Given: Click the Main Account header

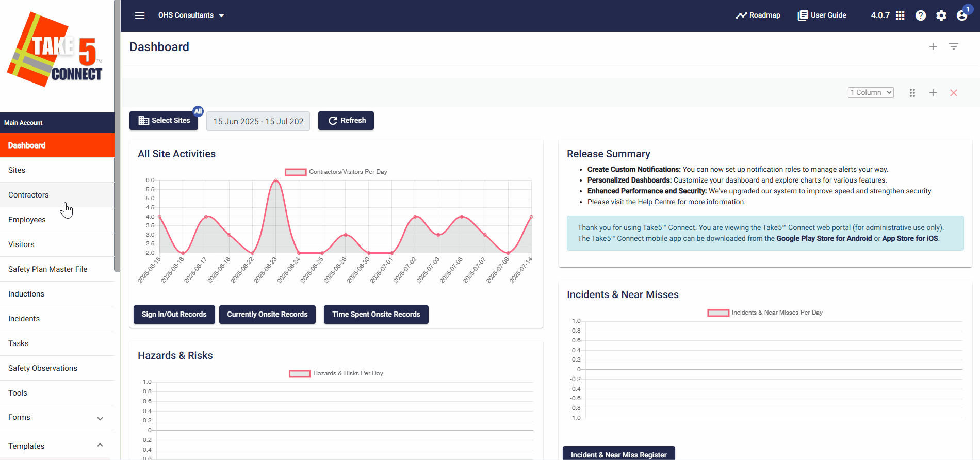Looking at the screenshot, I should click(57, 123).
